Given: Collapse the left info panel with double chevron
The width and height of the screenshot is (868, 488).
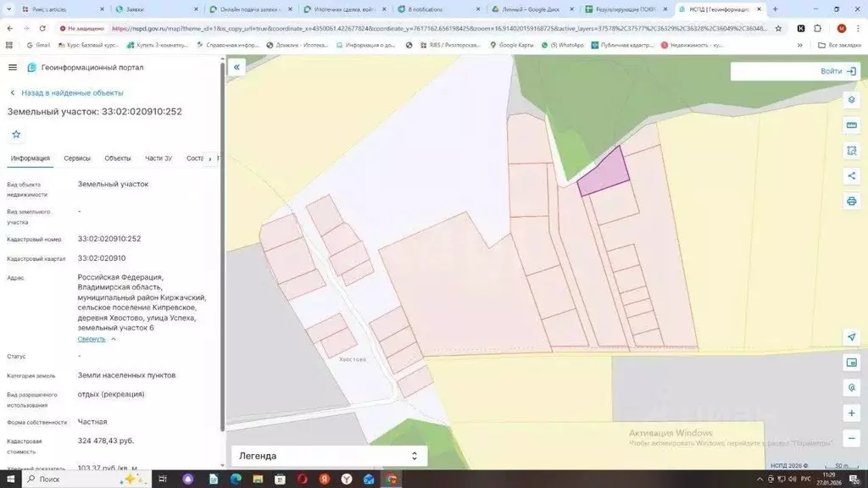Looking at the screenshot, I should pos(237,67).
